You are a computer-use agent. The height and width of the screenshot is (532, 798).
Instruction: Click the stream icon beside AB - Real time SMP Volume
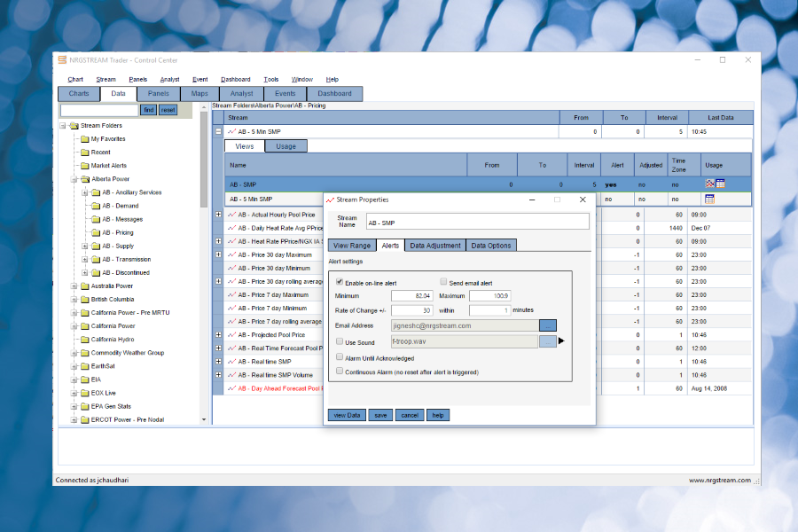[232, 375]
